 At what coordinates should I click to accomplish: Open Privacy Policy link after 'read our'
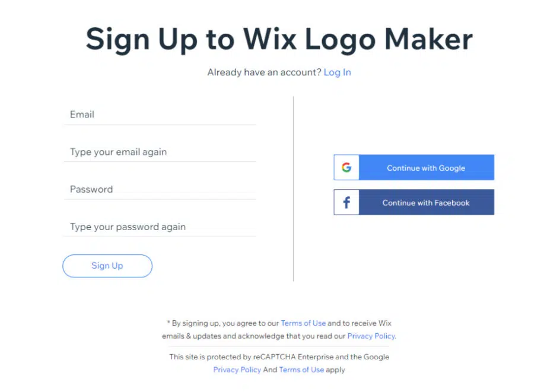pos(371,336)
